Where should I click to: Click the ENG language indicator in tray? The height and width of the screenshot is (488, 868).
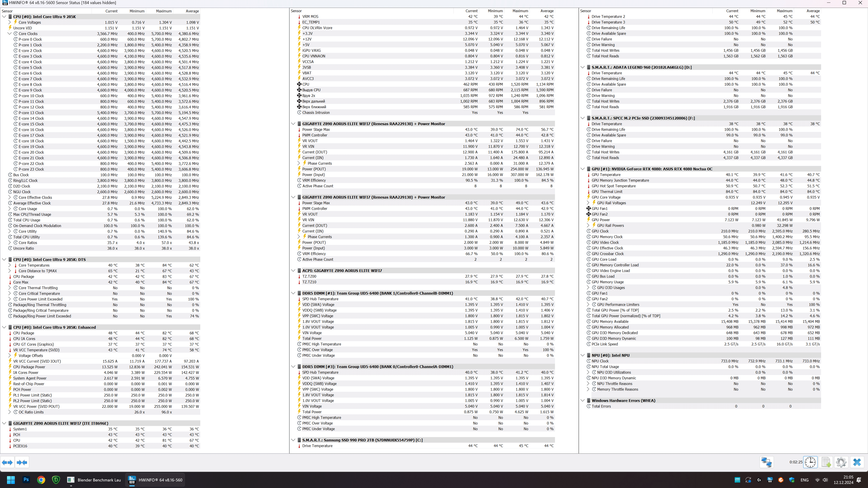pos(804,480)
